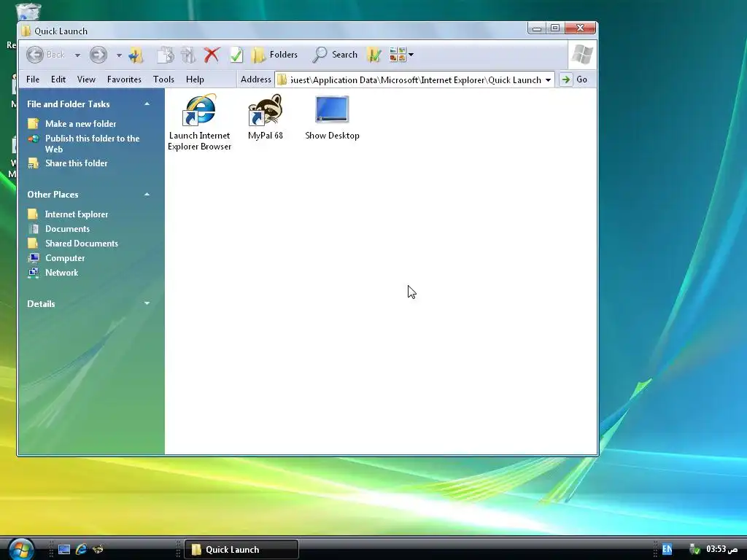Open the Help menu
This screenshot has width=747, height=560.
195,79
